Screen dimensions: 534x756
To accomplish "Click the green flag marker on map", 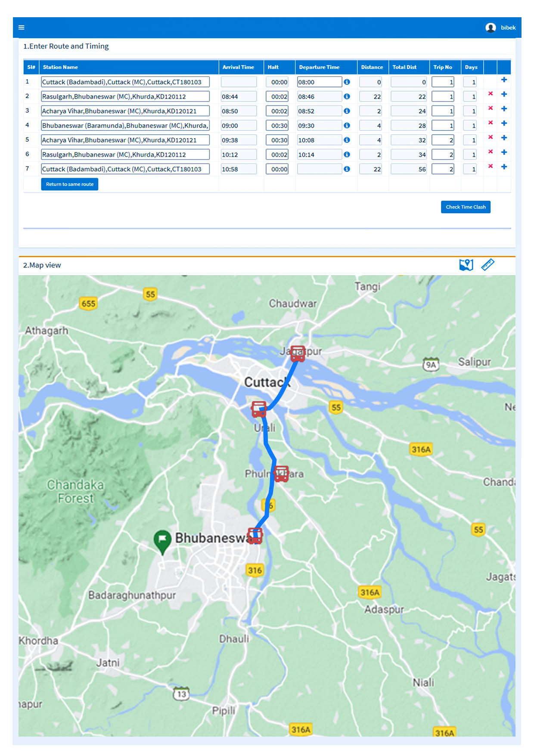I will (x=162, y=539).
